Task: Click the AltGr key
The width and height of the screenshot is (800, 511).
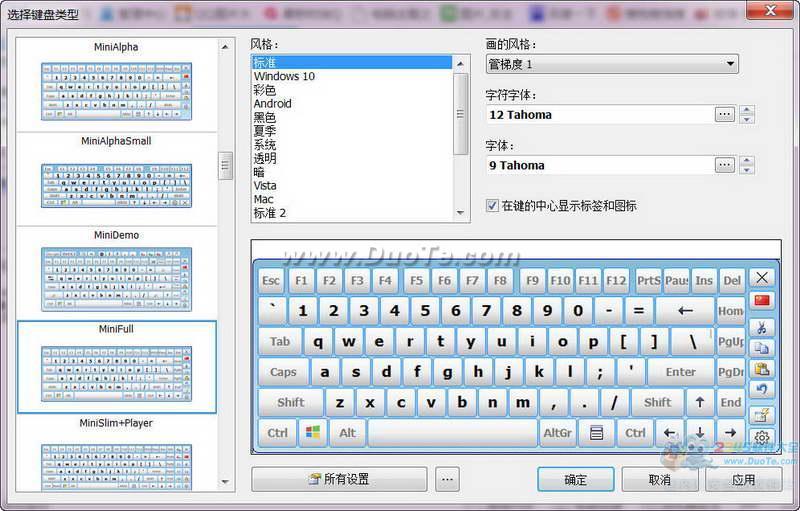Action: click(557, 433)
